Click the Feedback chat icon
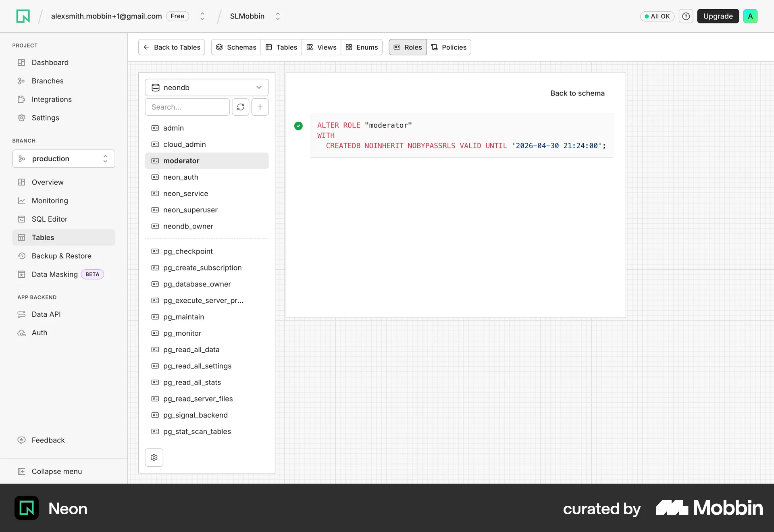 (22, 440)
